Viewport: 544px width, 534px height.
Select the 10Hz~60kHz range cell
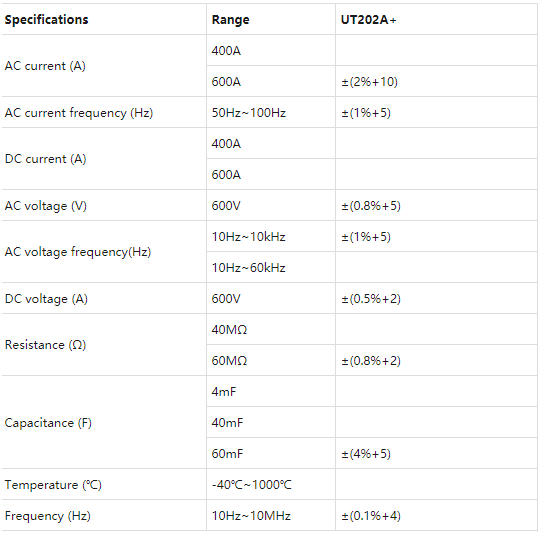click(248, 268)
